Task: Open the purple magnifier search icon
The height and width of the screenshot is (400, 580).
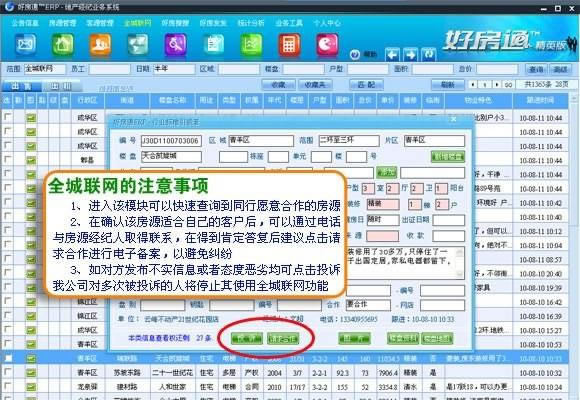Action: tap(176, 44)
